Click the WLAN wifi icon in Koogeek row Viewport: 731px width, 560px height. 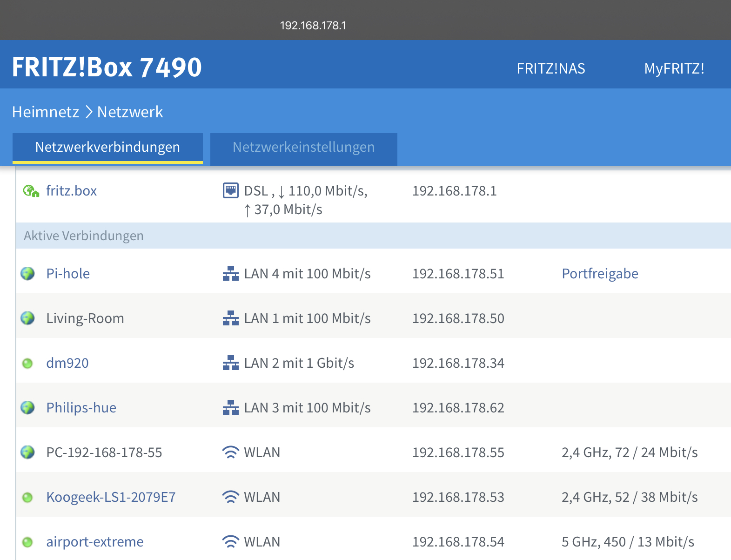231,497
